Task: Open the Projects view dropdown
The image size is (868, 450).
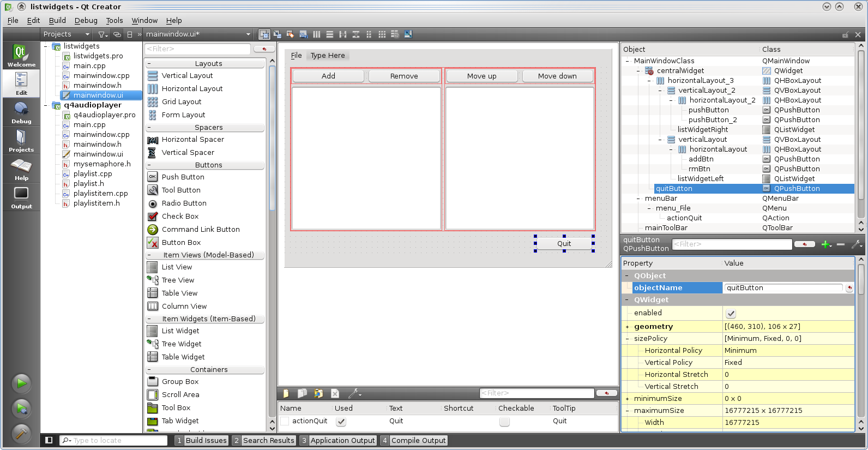Action: (67, 34)
